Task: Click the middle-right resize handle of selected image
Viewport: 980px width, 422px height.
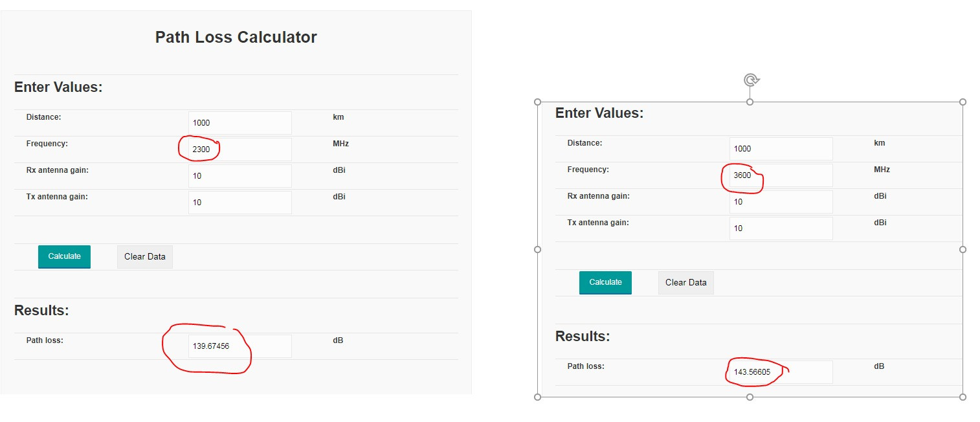Action: coord(963,249)
